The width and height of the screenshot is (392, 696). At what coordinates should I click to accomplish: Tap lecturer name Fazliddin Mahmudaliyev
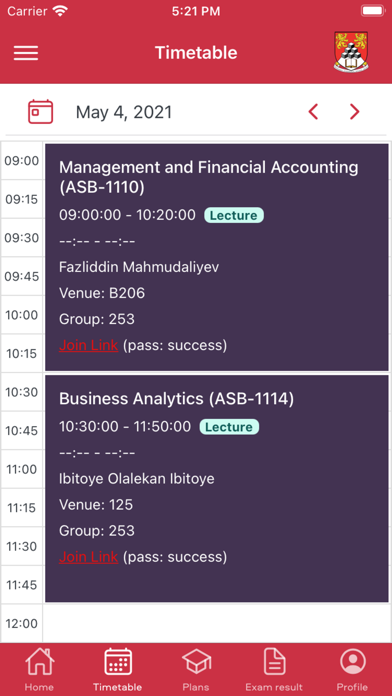click(x=139, y=267)
